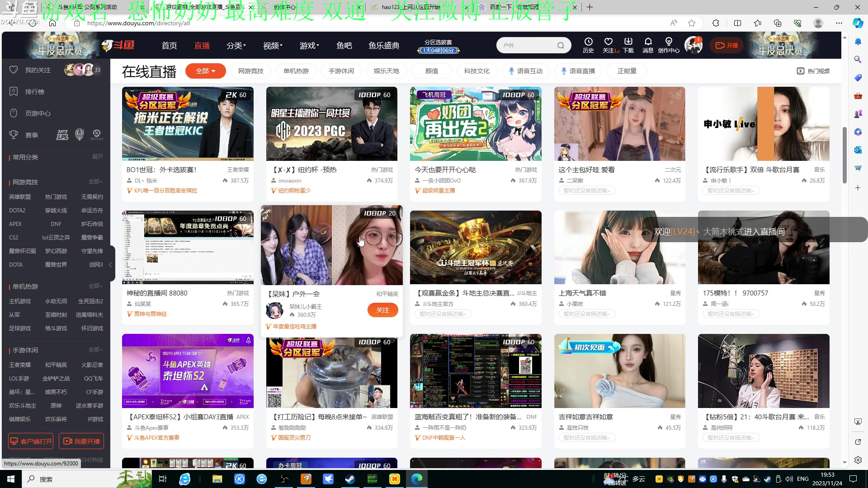Open Outlook icon in Edge sidebar
868x488 pixels.
point(858,150)
